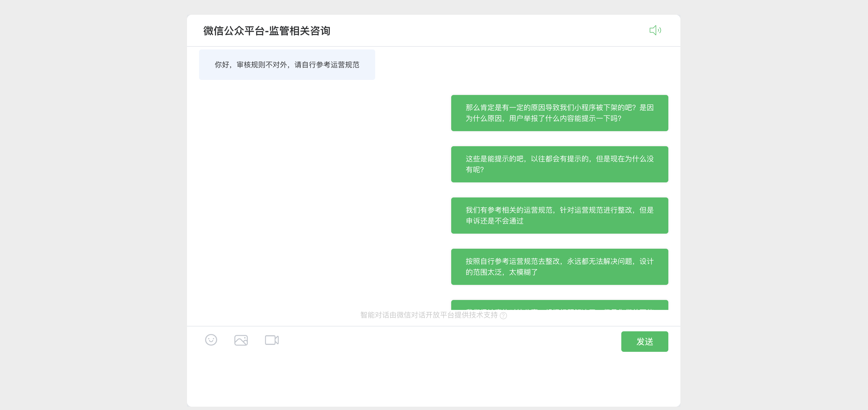Click the text 请自行参考运营规范 in gray bubble
The width and height of the screenshot is (868, 410).
327,65
